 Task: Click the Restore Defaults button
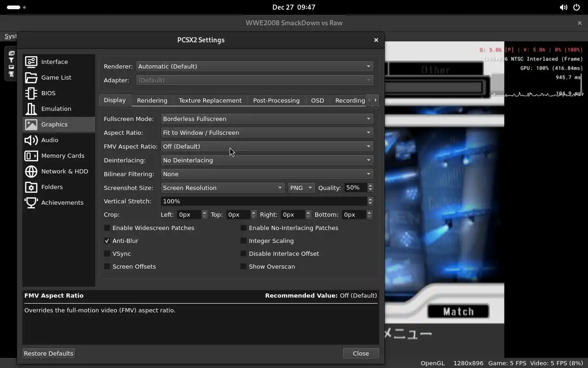(49, 353)
